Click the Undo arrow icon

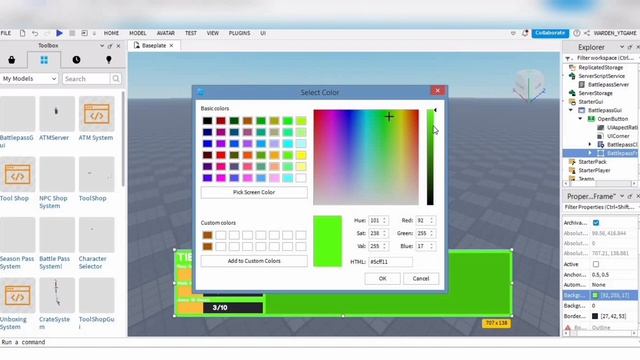[35, 33]
